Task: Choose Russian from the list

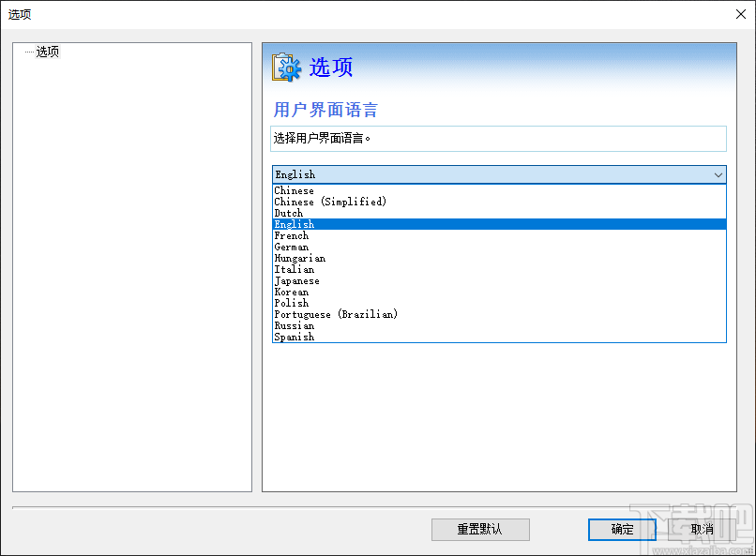Action: [499, 325]
